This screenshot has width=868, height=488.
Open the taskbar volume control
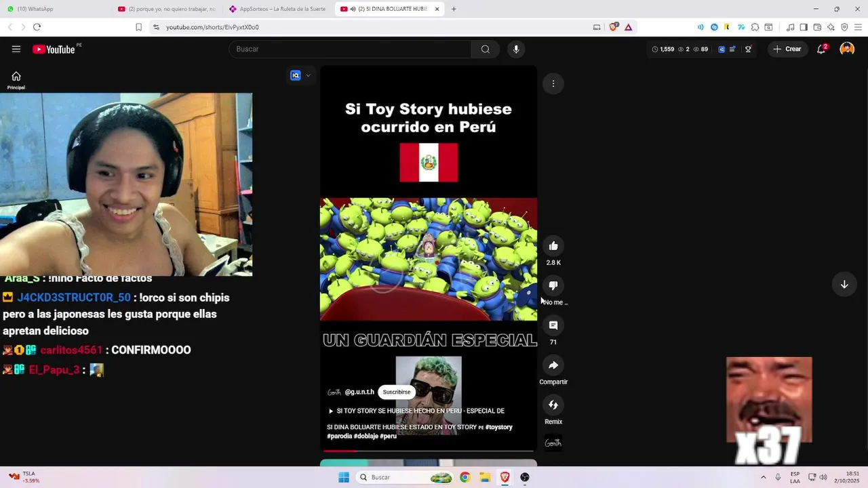pos(823,477)
